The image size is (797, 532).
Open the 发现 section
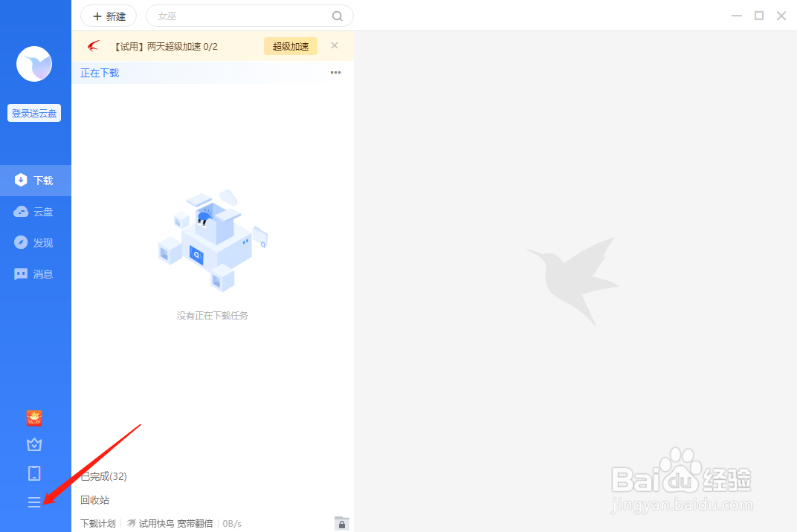click(x=36, y=243)
